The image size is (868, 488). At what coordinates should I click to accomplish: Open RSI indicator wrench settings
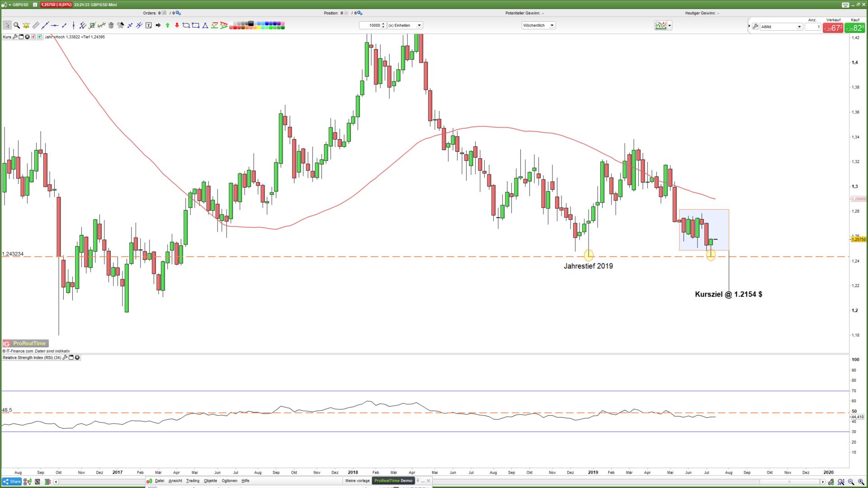click(65, 357)
